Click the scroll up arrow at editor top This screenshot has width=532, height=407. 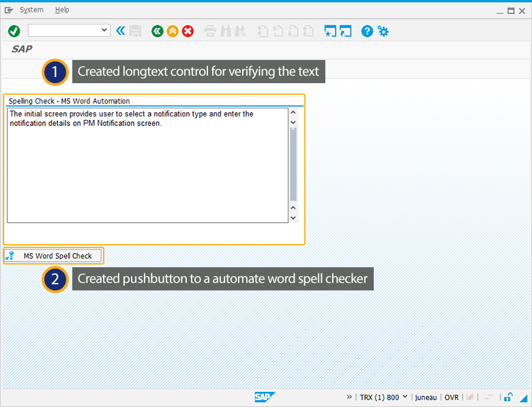(293, 112)
